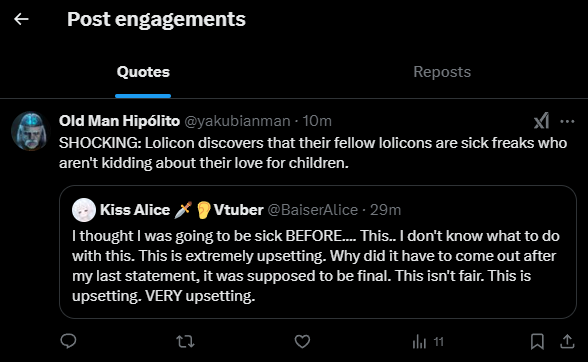Screen dimensions: 588x362
Task: Click the Grok icon on the post
Action: 542,121
